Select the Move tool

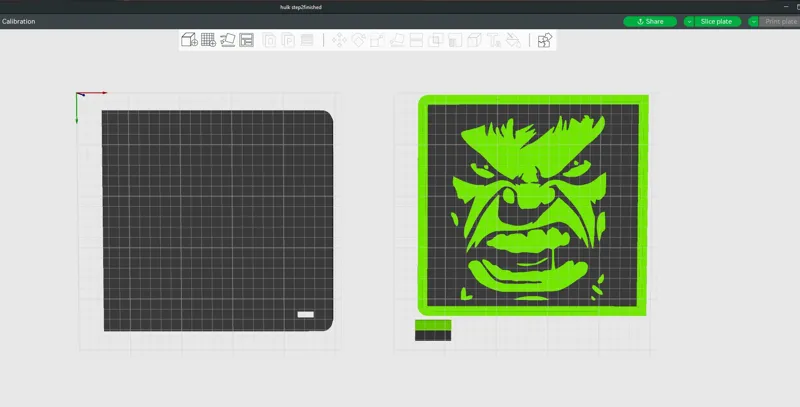tap(339, 40)
